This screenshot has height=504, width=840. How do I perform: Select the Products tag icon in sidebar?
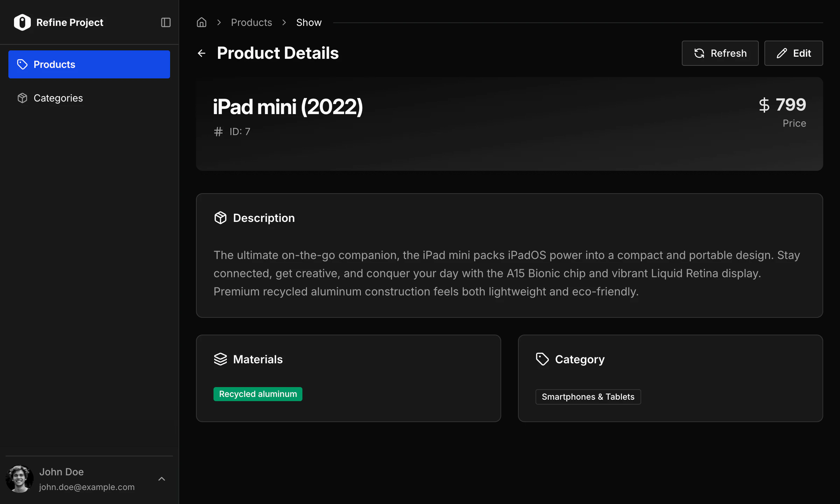click(x=22, y=64)
